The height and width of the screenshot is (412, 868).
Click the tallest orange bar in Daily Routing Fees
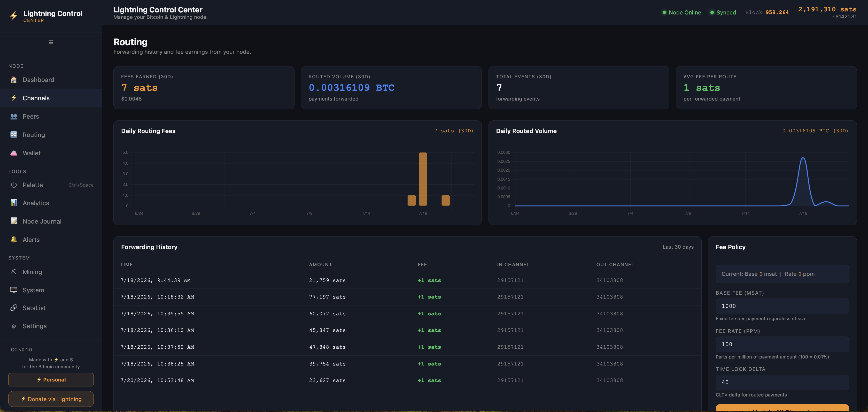423,179
